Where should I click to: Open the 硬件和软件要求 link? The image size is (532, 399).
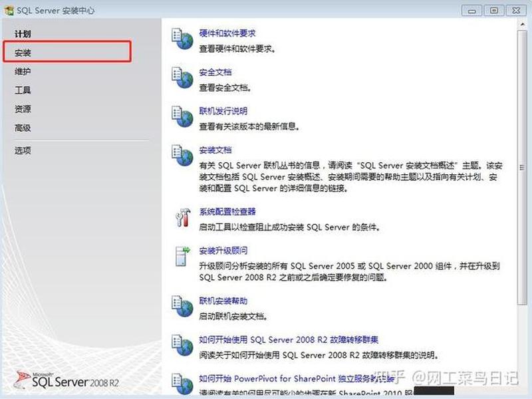[x=227, y=33]
